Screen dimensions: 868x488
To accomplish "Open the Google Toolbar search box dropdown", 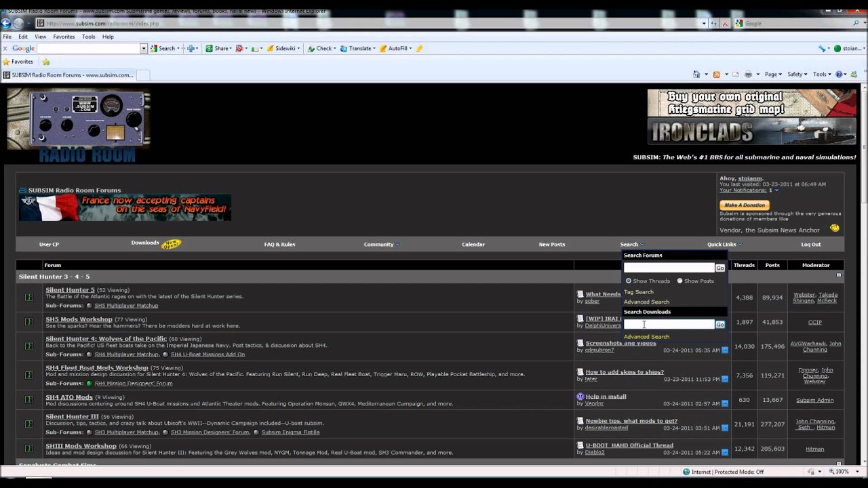I will pos(144,48).
